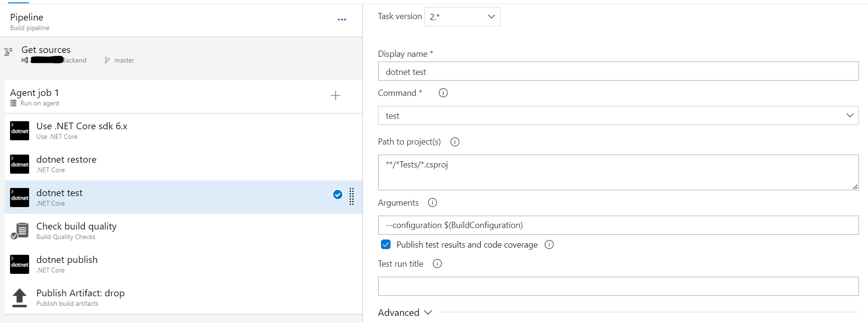Click the Display name input field
868x323 pixels.
tap(618, 72)
